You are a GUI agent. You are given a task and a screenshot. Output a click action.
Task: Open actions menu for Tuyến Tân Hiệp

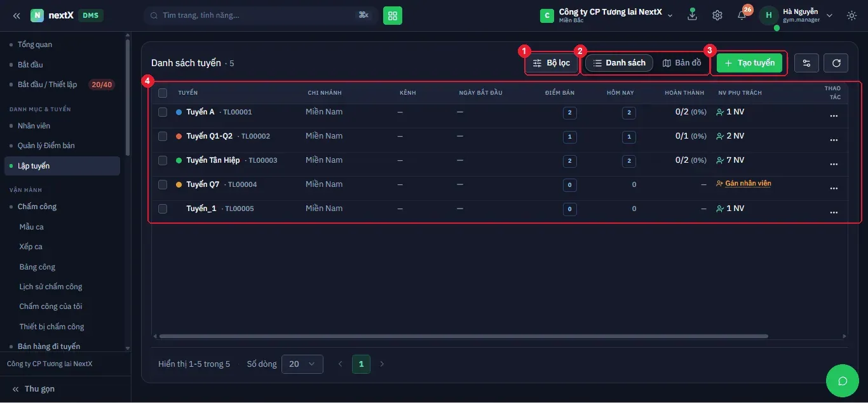(834, 165)
